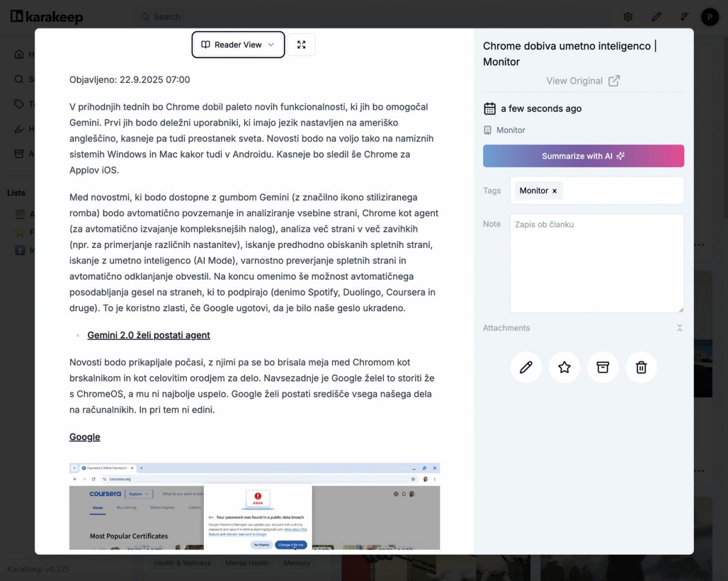Click the tags input field

pos(622,191)
